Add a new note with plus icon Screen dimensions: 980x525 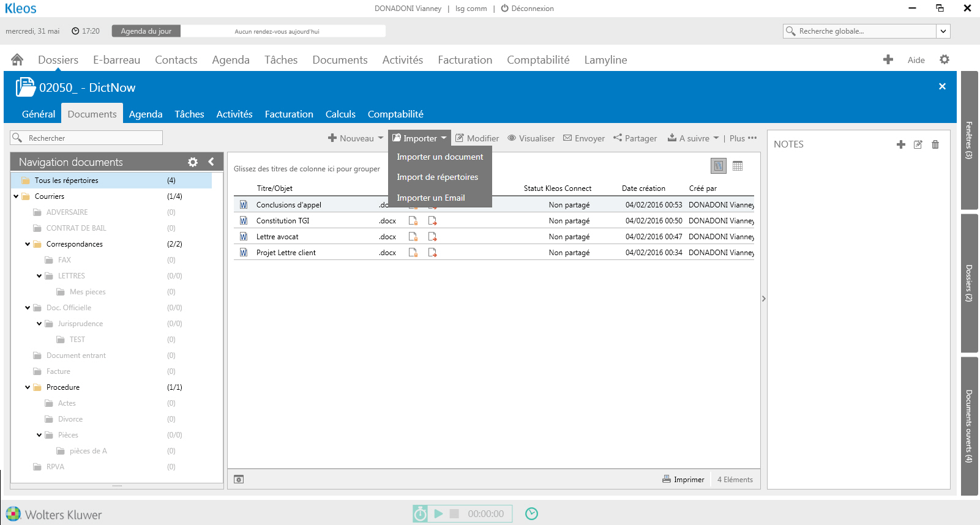pyautogui.click(x=900, y=144)
